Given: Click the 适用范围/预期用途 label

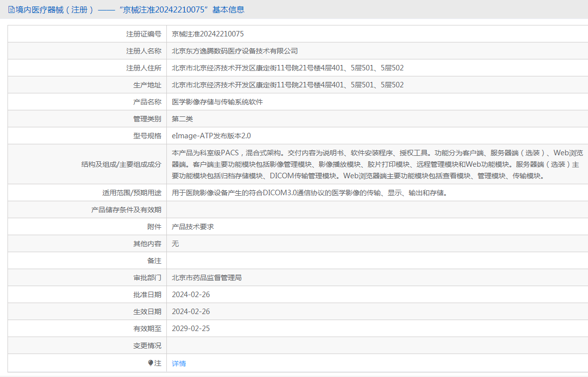Looking at the screenshot, I should (x=131, y=193).
